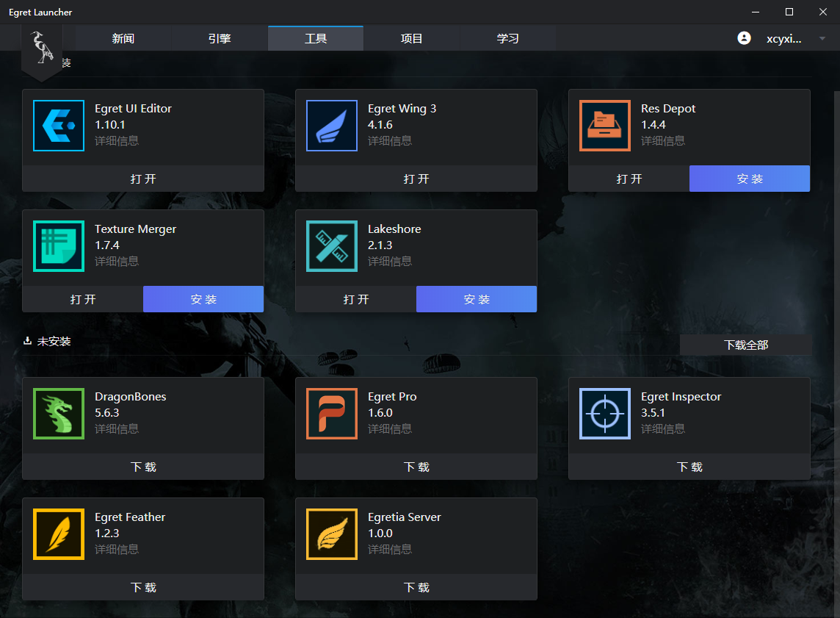View 详细信息 for Egretia Server

tap(390, 550)
